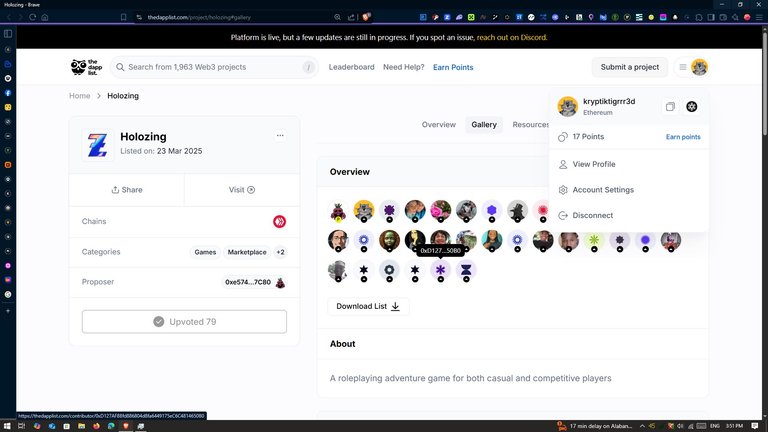Click the zoom magnifier in the address bar

(337, 17)
